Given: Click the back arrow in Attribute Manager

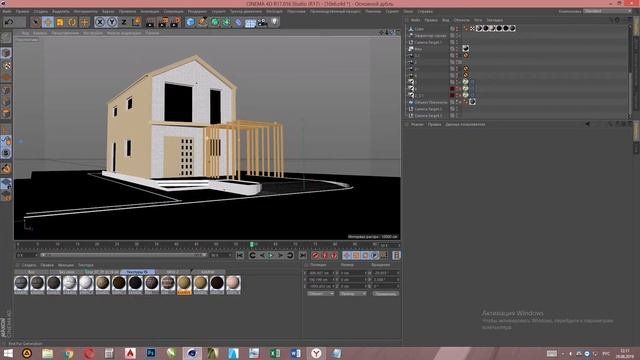Looking at the screenshot, I should [x=588, y=124].
